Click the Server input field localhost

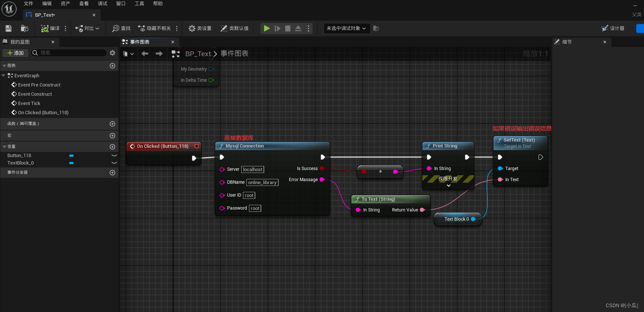pos(253,169)
